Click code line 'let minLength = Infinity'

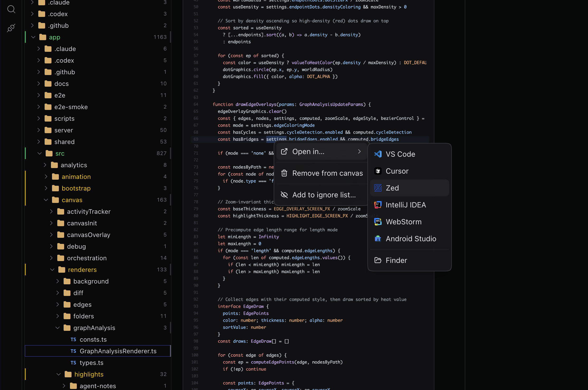click(248, 237)
